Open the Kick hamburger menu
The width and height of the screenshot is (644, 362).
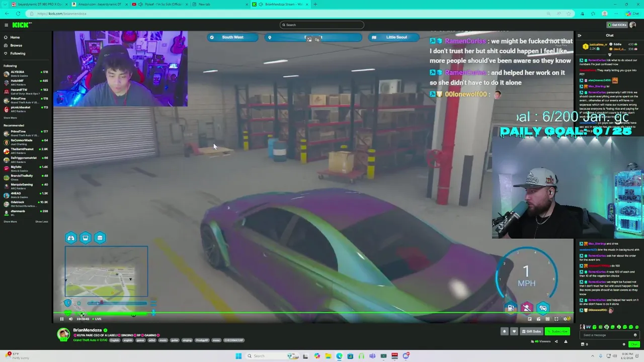pyautogui.click(x=6, y=25)
